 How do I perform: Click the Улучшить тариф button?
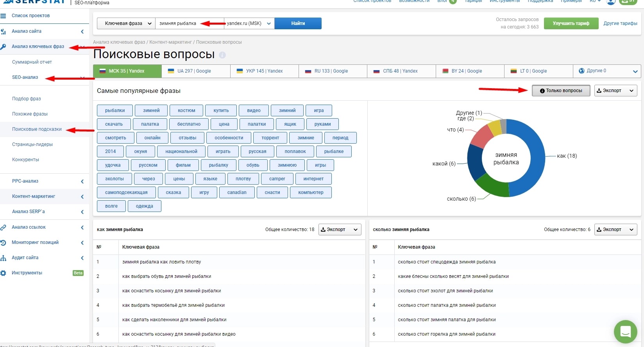coord(571,23)
